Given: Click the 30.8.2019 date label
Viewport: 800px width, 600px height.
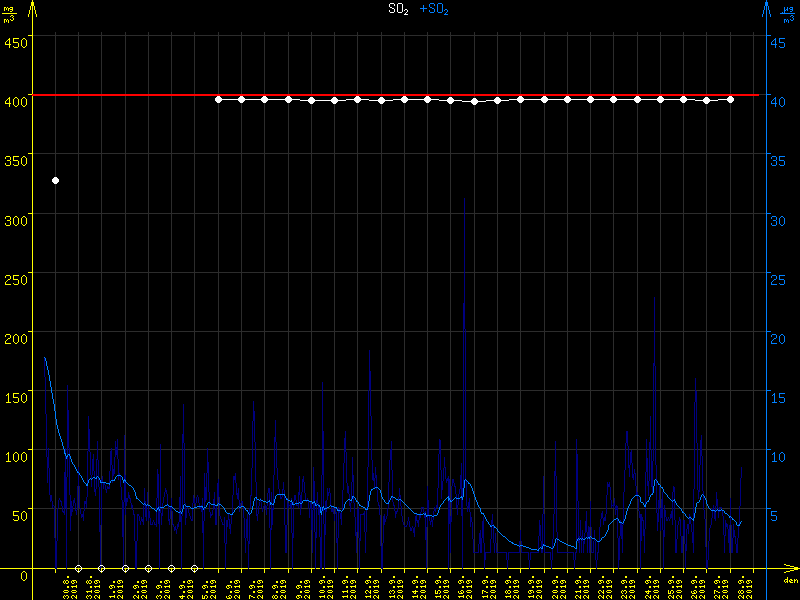Looking at the screenshot, I should [x=67, y=587].
